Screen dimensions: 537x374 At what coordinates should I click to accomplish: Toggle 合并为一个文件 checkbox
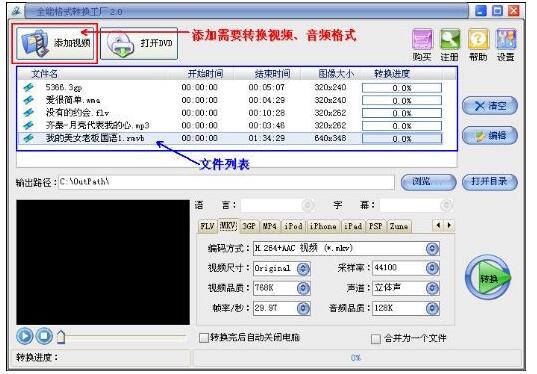point(376,339)
